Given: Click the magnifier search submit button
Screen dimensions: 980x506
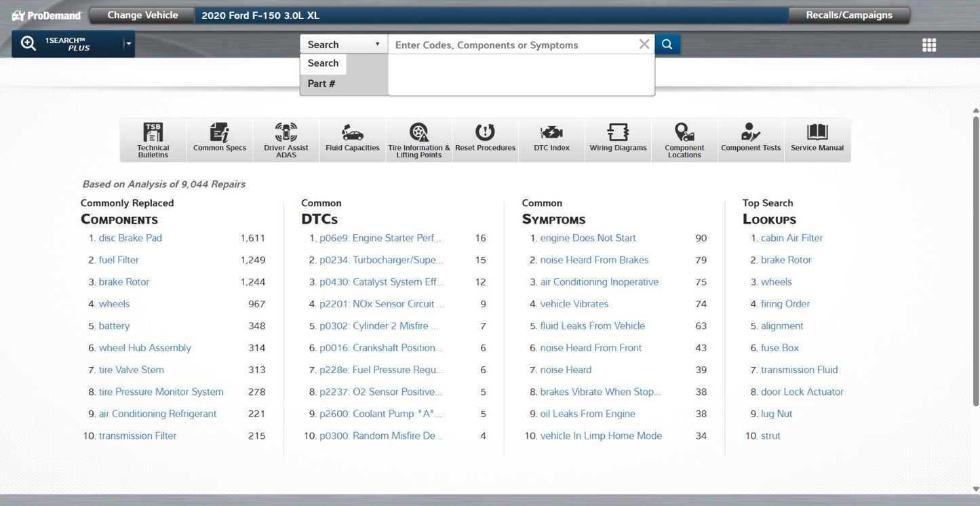Looking at the screenshot, I should [x=667, y=44].
